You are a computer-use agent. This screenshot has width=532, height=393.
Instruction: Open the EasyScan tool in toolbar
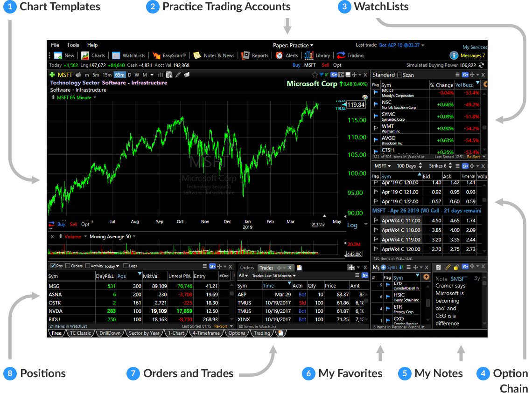[x=157, y=55]
